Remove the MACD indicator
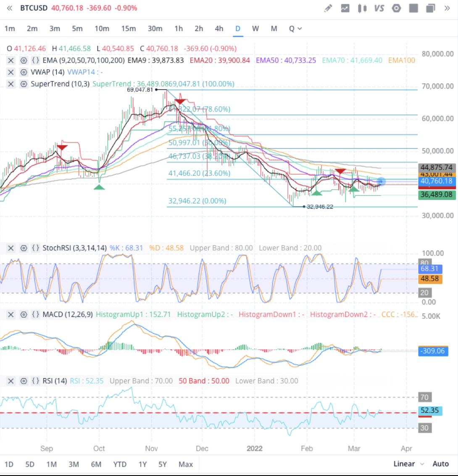The height and width of the screenshot is (476, 458). [x=11, y=314]
